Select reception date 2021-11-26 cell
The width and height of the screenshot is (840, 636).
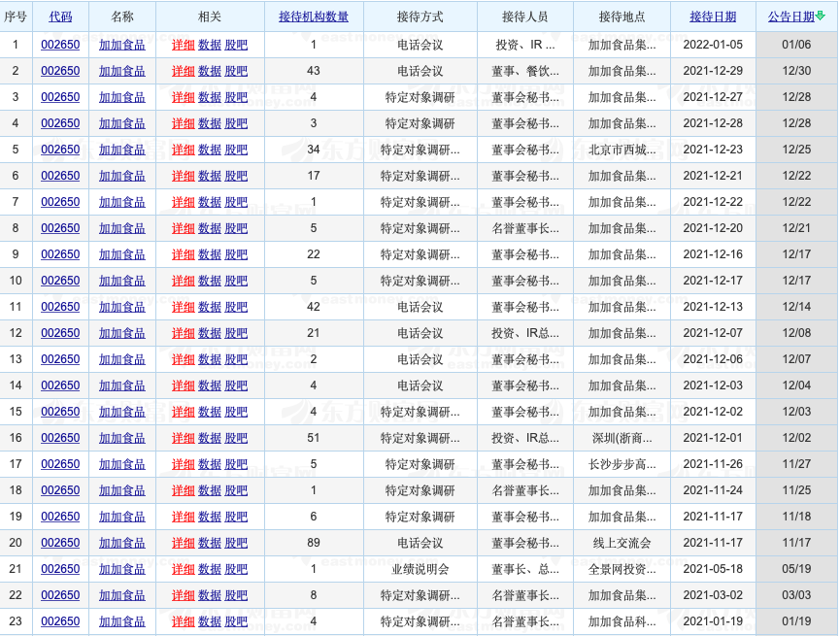713,464
